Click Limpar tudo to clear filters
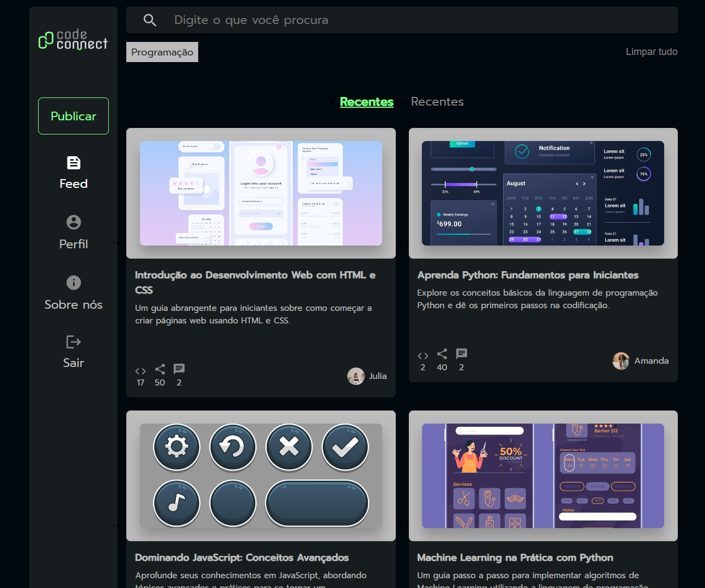Image resolution: width=705 pixels, height=588 pixels. [x=651, y=52]
